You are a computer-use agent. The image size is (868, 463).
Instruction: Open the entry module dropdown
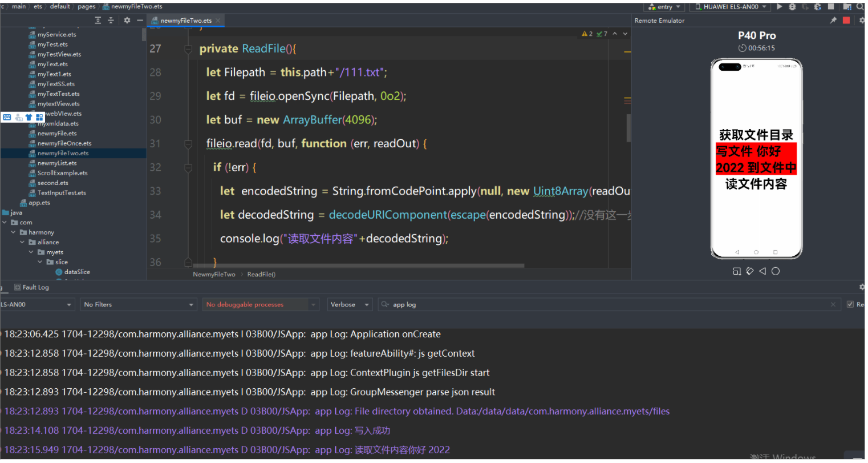pos(664,7)
